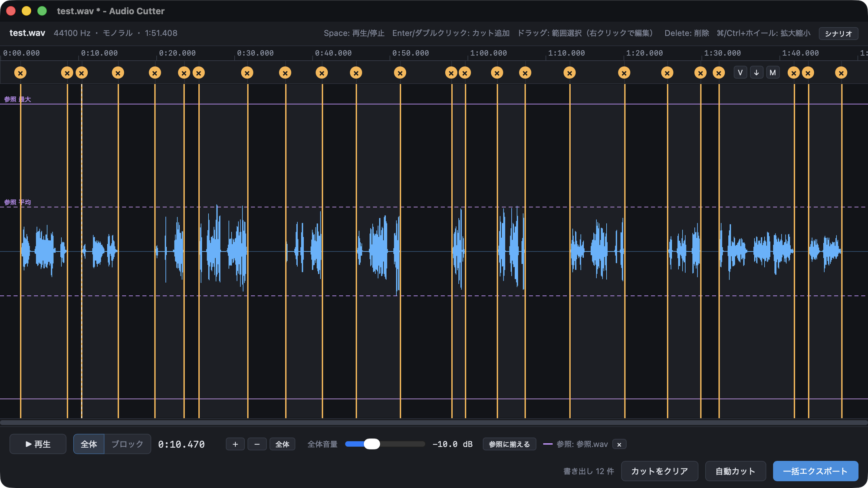
Task: Remove the cut marker just before 1:20.000
Action: pos(624,73)
